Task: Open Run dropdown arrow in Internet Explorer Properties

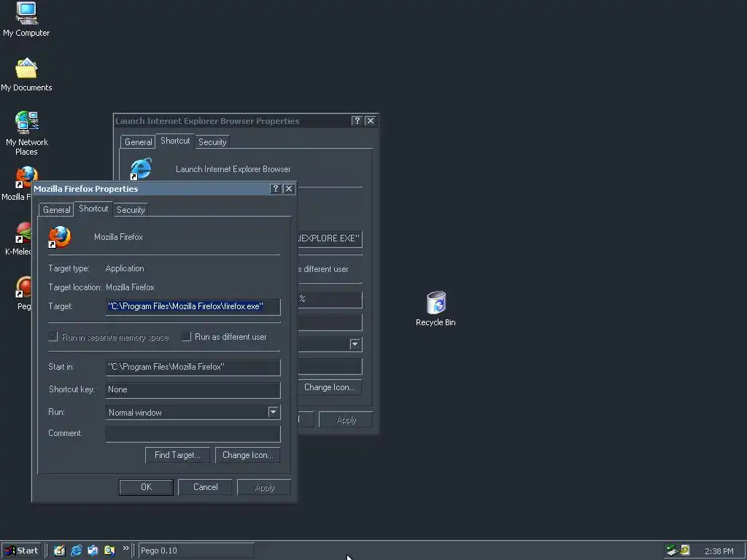Action: click(355, 344)
